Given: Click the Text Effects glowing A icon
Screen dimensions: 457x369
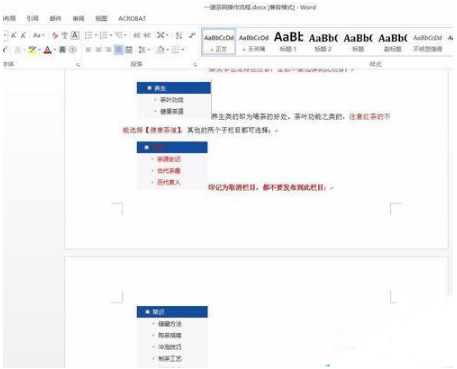Looking at the screenshot, I should (x=18, y=50).
